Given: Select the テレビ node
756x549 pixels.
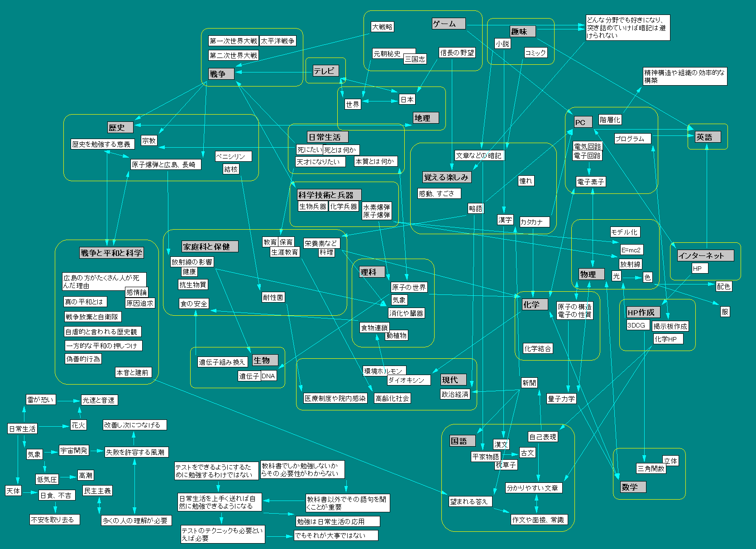Looking at the screenshot, I should coord(325,71).
